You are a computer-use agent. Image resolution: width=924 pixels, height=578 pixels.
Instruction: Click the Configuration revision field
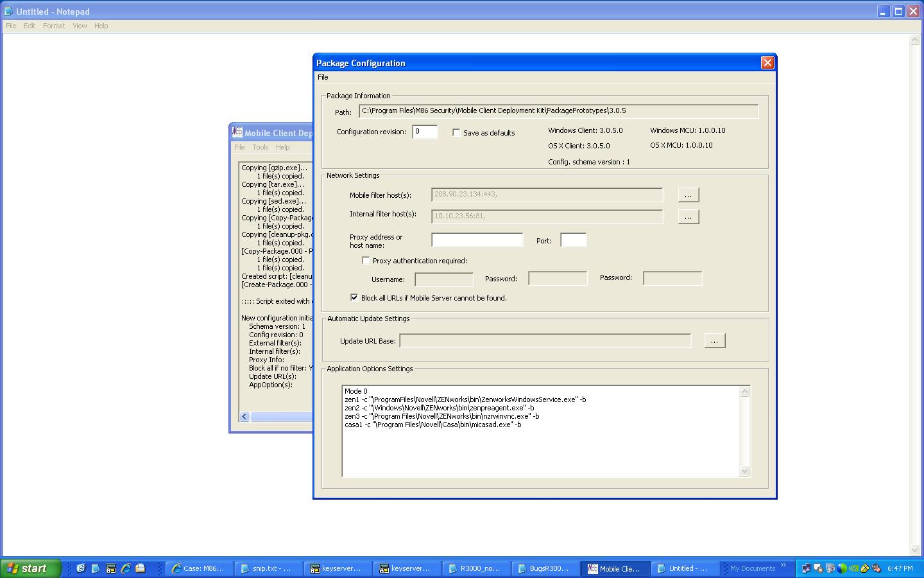(x=424, y=132)
